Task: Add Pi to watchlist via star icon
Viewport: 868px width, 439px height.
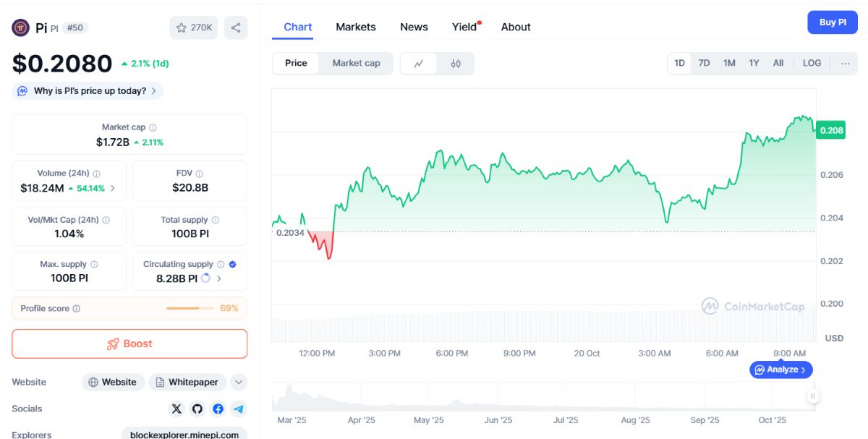Action: click(194, 27)
